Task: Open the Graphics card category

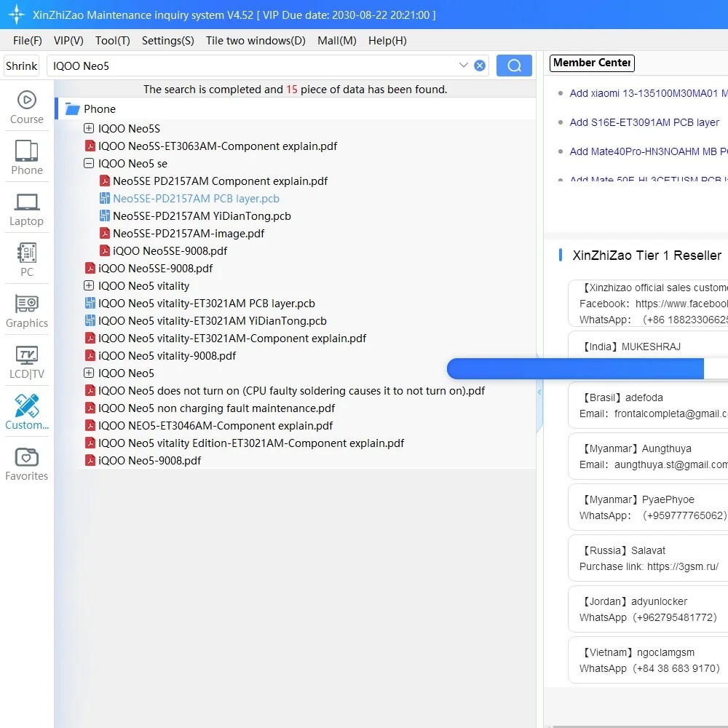Action: coord(26,311)
